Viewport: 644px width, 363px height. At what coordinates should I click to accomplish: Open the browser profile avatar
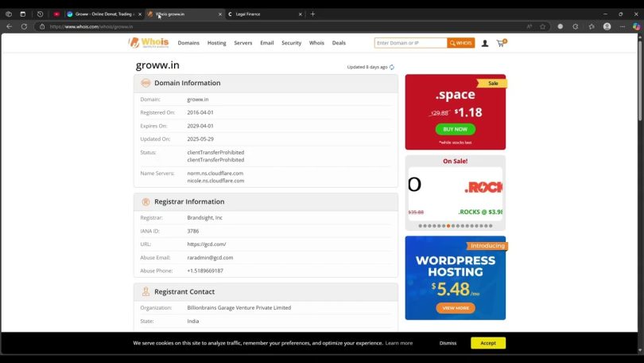pos(607,26)
